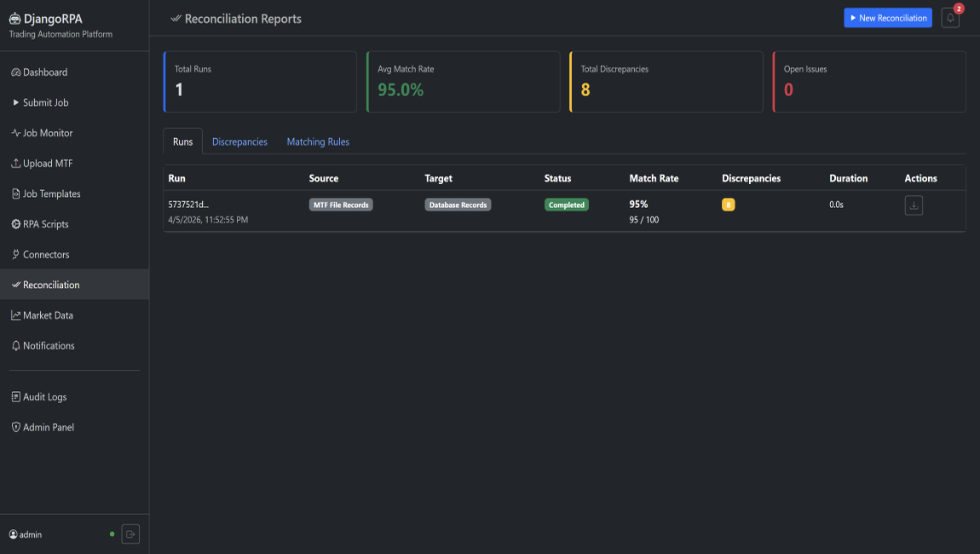
Task: Click the Reconciliation sidebar item
Action: point(51,285)
